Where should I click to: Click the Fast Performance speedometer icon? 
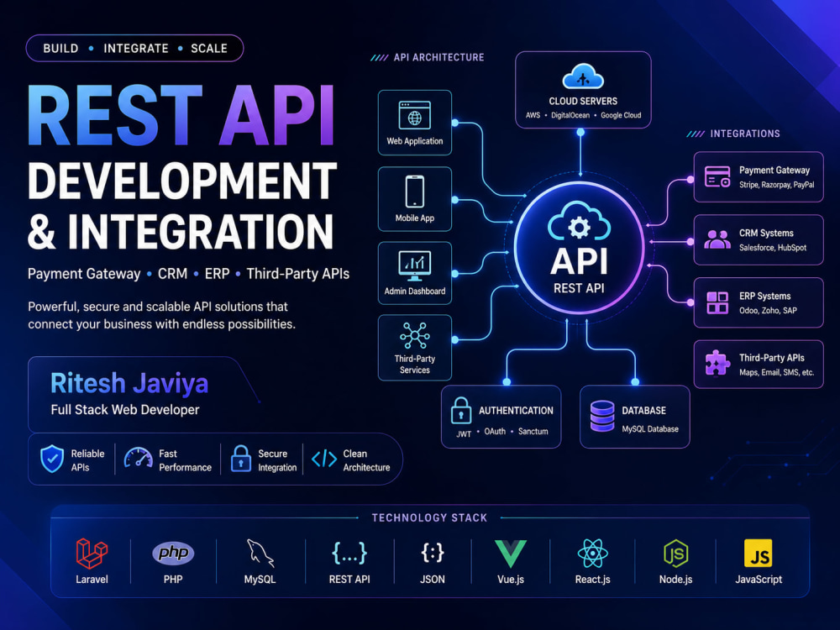click(139, 458)
